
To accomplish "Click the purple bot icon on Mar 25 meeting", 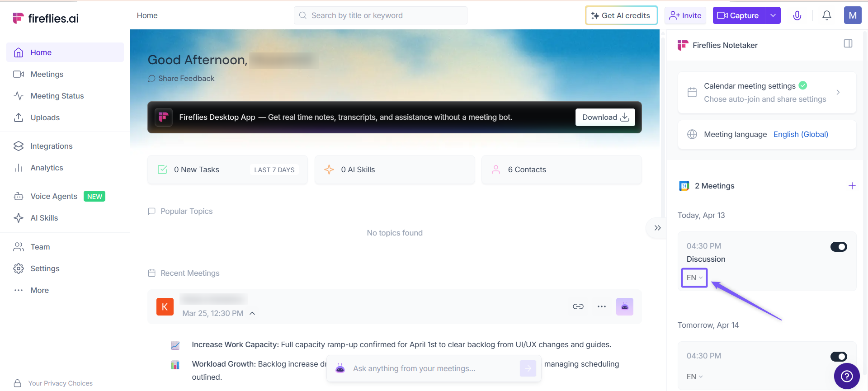I will tap(625, 306).
